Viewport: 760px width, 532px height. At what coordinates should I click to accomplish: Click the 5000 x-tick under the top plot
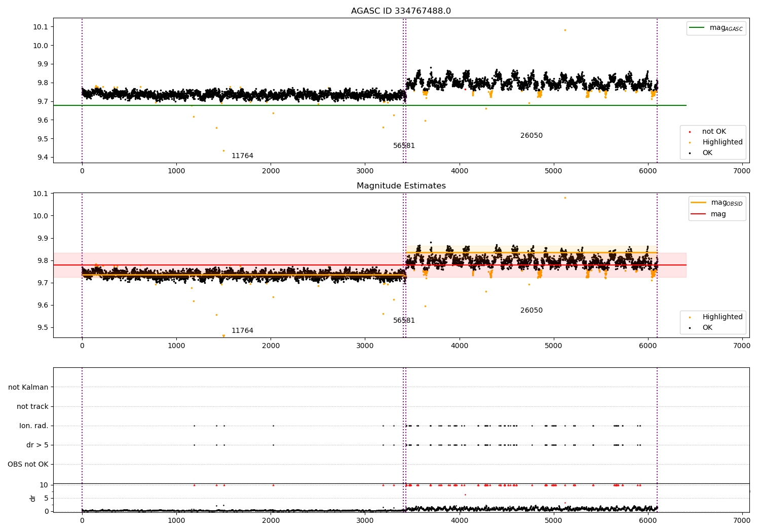[x=553, y=171]
